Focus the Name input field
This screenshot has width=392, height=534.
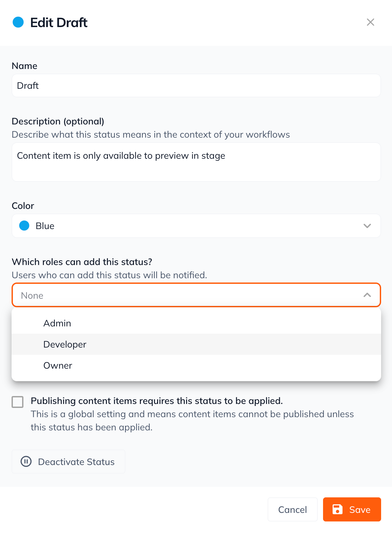[x=196, y=85]
